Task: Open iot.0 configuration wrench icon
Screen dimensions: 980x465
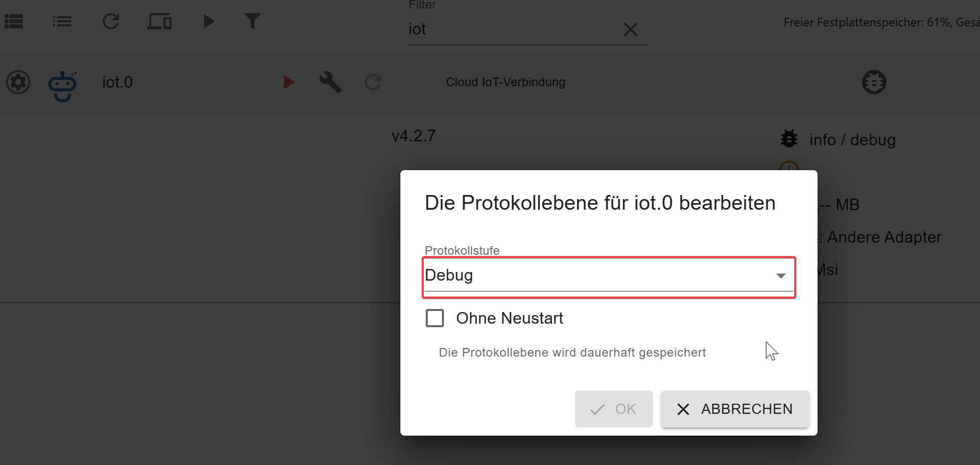Action: (x=330, y=82)
